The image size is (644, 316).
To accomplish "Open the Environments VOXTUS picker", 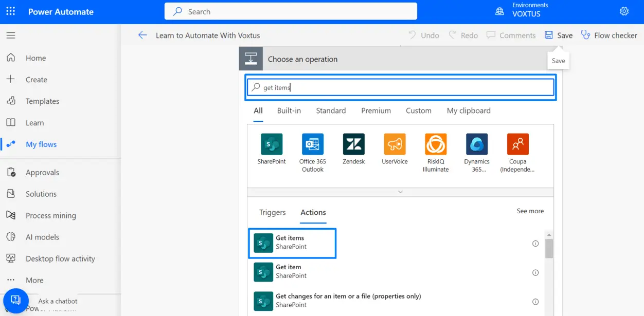I will [x=522, y=10].
